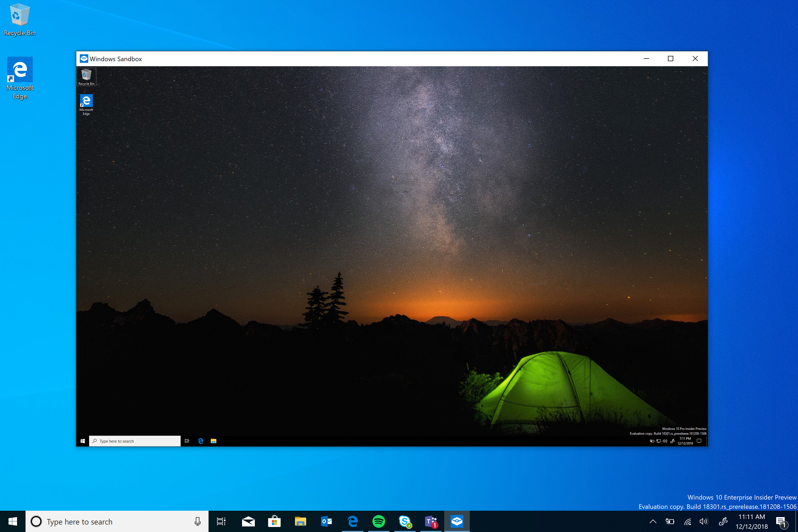Click the sandbox Start menu button

(82, 440)
